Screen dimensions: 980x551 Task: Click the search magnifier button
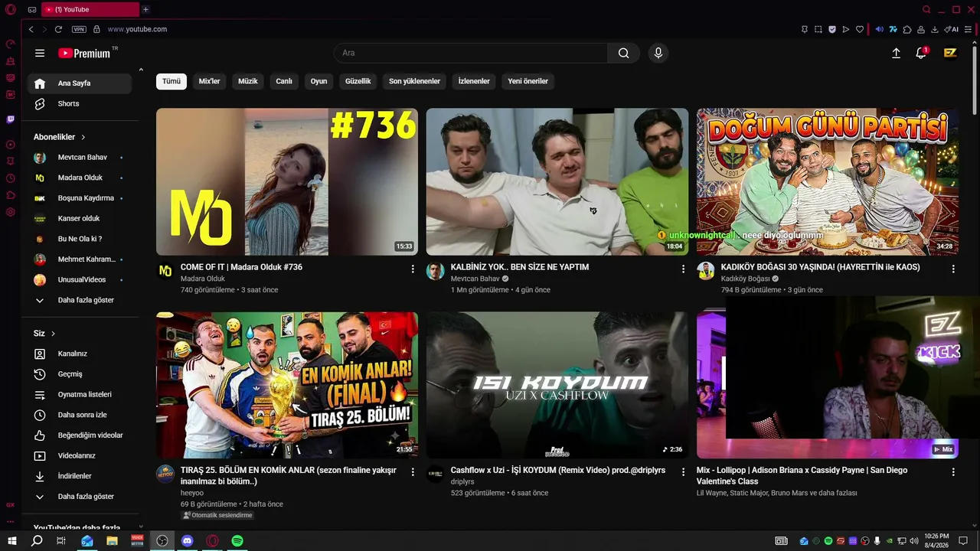pos(624,53)
